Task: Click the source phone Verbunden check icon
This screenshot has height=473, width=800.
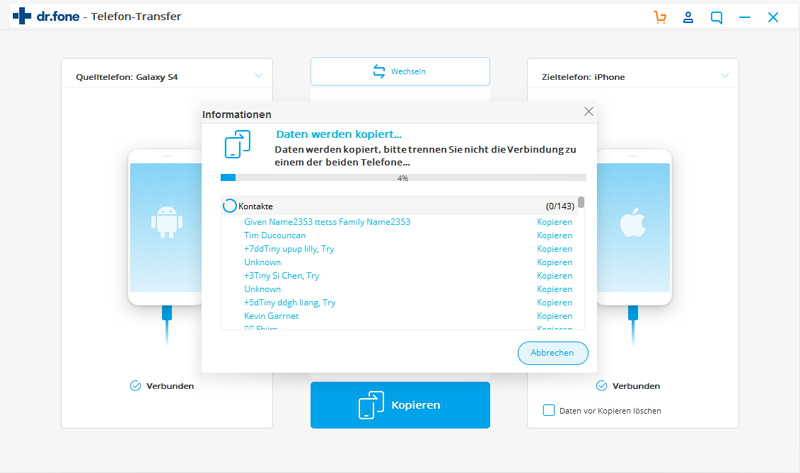Action: pos(135,386)
